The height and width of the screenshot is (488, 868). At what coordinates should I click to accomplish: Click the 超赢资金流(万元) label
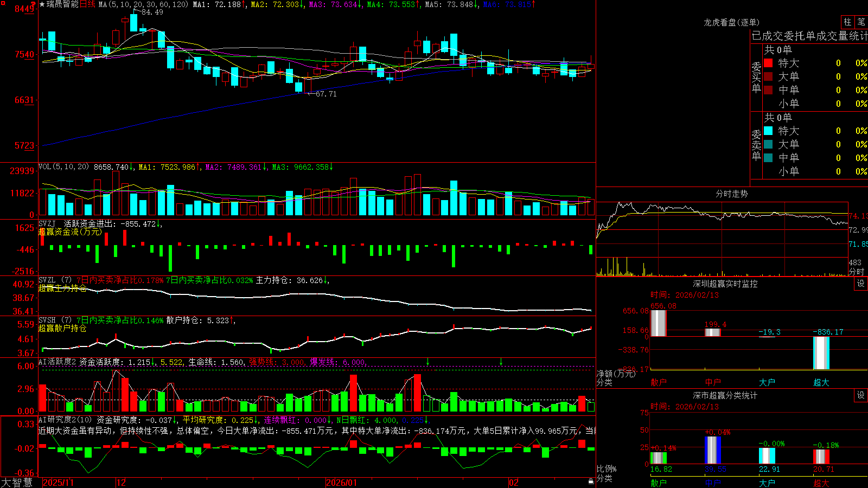[x=70, y=232]
